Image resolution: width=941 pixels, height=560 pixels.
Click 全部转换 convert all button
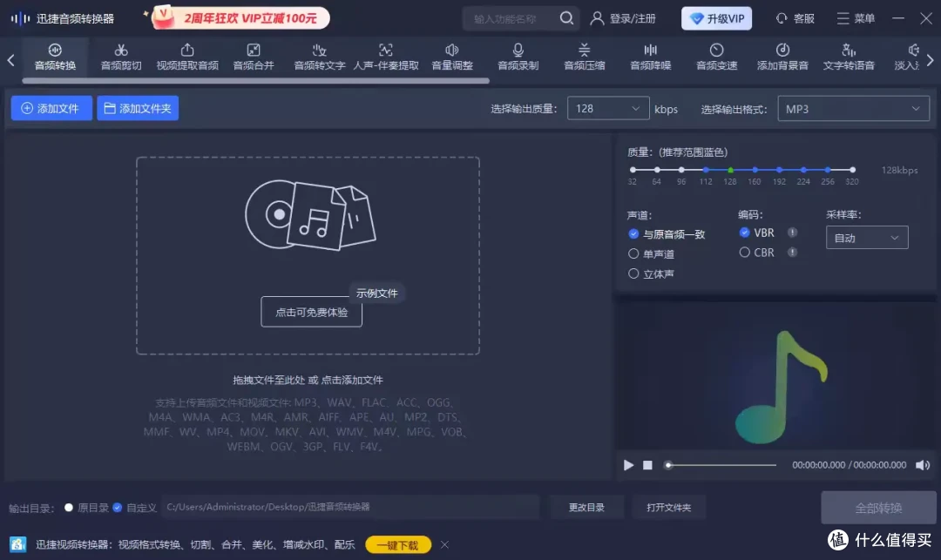tap(878, 508)
